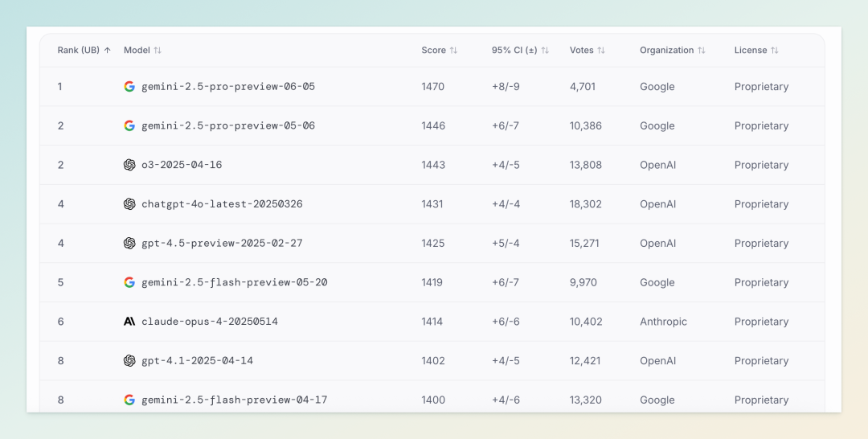Select the votes value 13,320
868x439 pixels.
click(x=586, y=400)
